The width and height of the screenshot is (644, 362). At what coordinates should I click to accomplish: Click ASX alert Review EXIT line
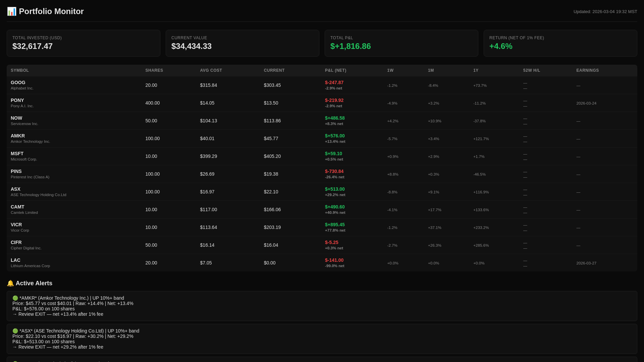[58, 347]
